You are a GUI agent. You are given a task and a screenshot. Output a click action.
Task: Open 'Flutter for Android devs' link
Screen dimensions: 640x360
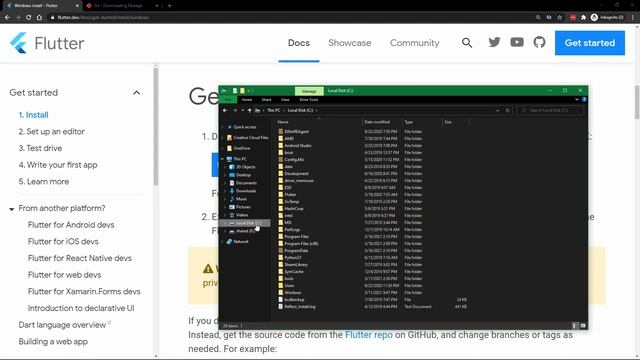tap(71, 225)
